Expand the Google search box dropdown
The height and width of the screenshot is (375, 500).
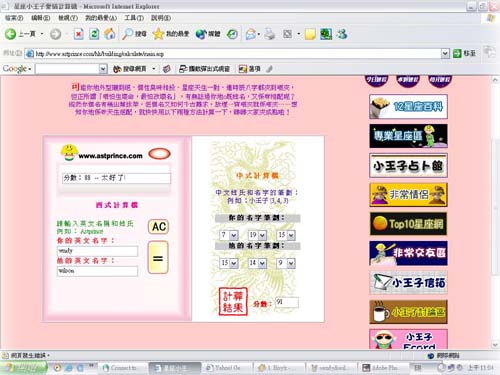click(x=103, y=69)
